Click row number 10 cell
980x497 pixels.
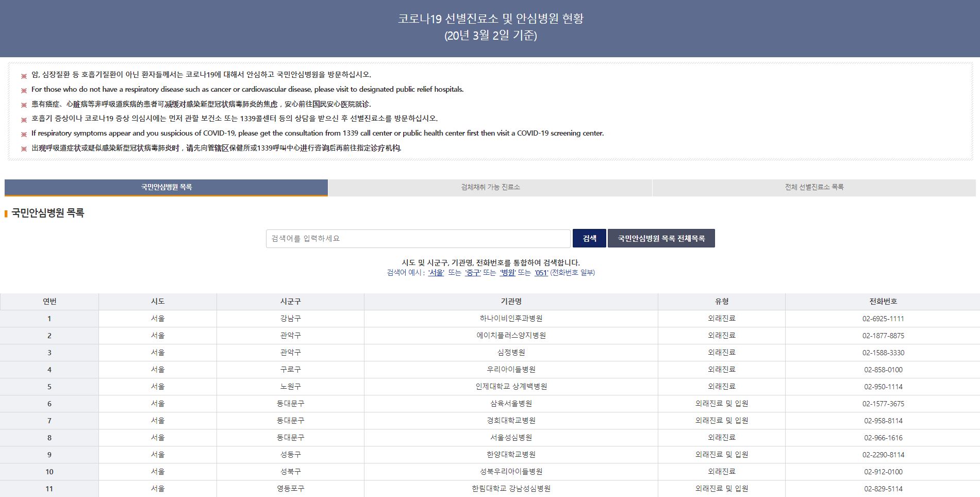pyautogui.click(x=49, y=472)
